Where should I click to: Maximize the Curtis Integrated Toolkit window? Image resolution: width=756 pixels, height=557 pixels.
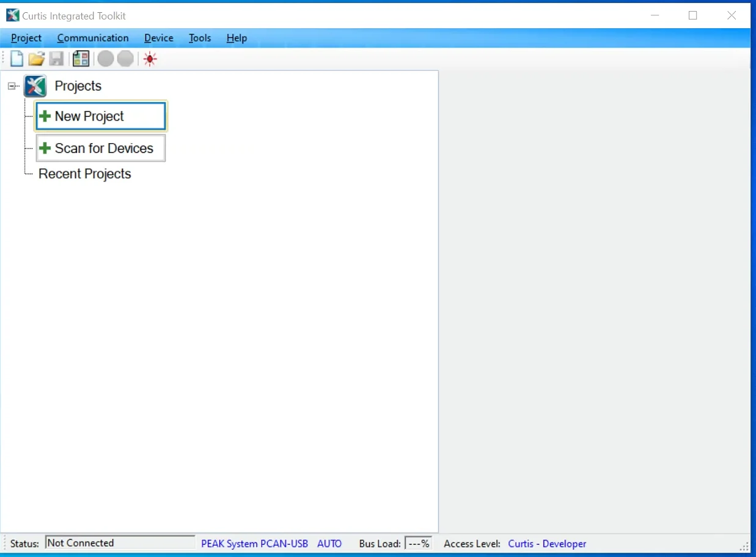tap(692, 15)
